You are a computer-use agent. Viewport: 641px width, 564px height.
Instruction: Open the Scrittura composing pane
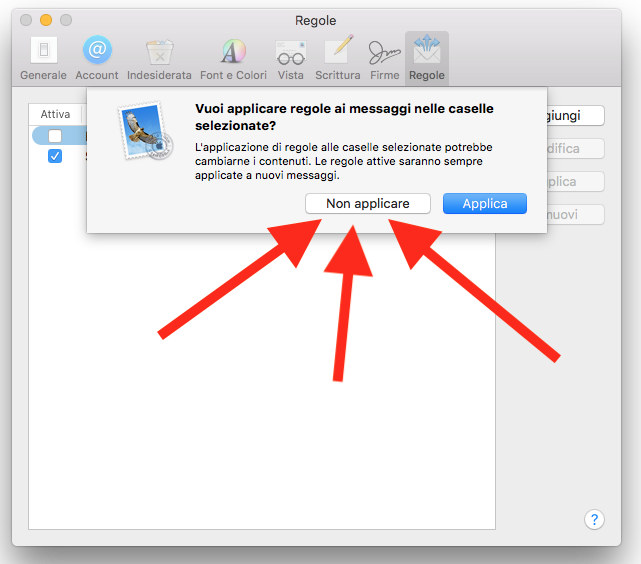point(338,58)
